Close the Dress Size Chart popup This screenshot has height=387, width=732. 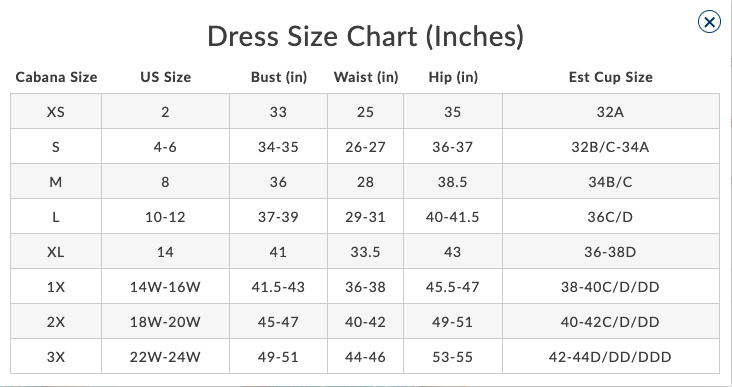(x=709, y=22)
